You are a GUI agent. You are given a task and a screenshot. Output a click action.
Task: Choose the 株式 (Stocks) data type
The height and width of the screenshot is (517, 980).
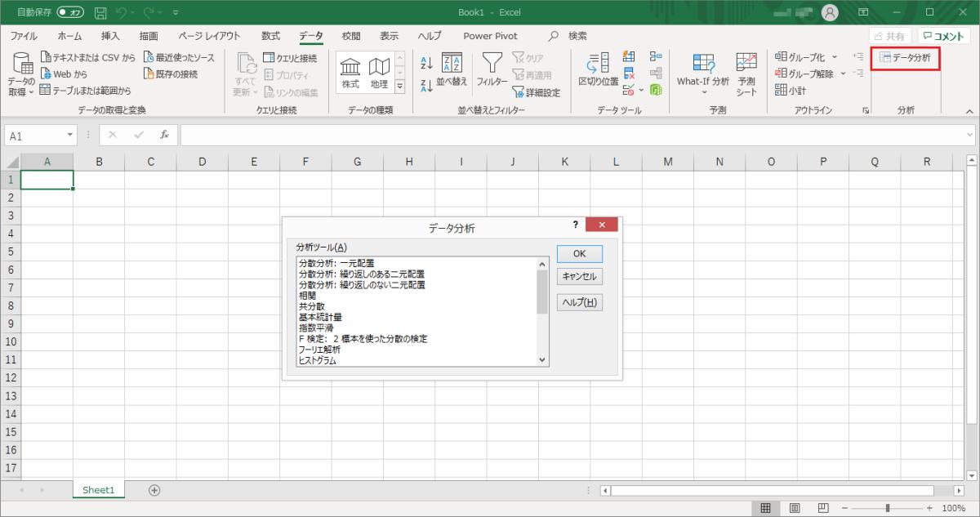pyautogui.click(x=350, y=74)
